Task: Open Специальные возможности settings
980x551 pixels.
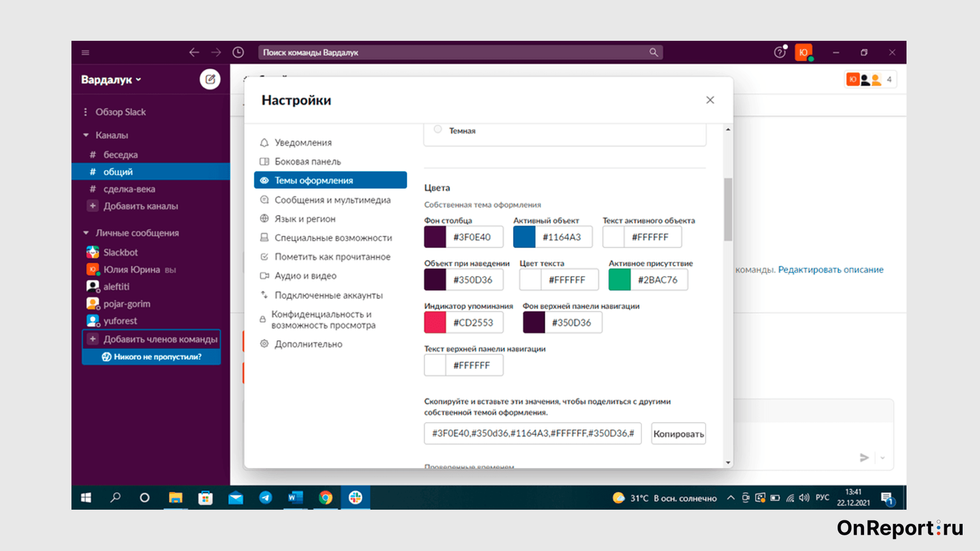Action: 330,238
